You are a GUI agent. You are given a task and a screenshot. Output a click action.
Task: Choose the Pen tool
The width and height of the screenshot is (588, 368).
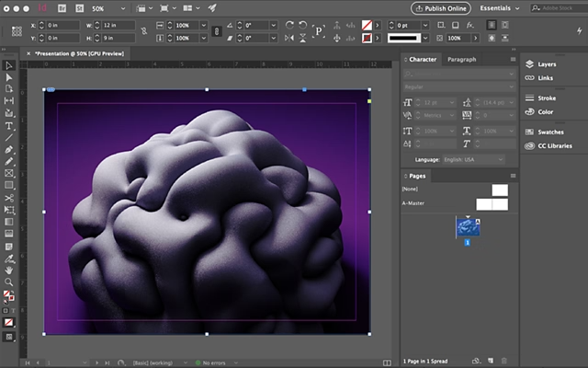(x=9, y=149)
